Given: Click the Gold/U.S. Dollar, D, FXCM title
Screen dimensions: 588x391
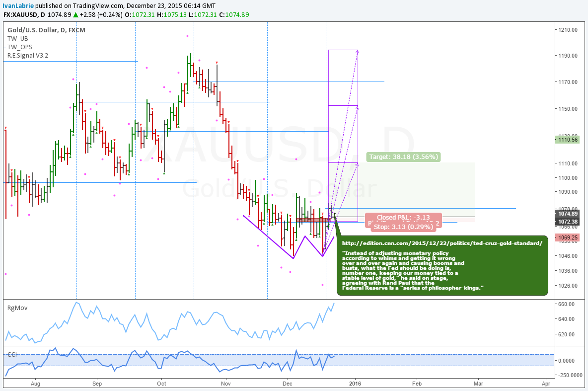Looking at the screenshot, I should (x=47, y=30).
